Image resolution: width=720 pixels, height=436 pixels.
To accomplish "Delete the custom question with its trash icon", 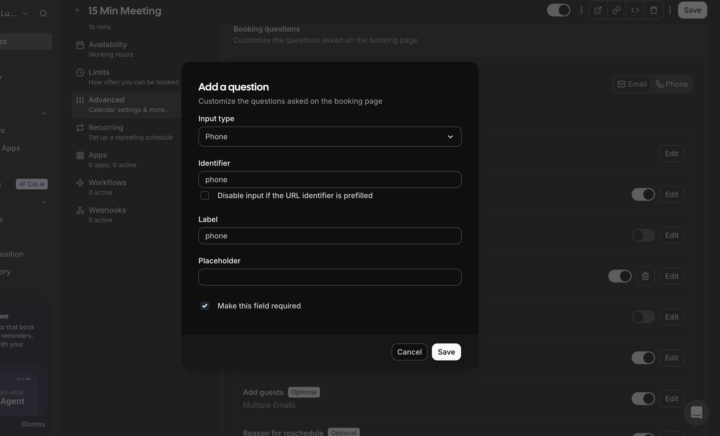I will 645,276.
